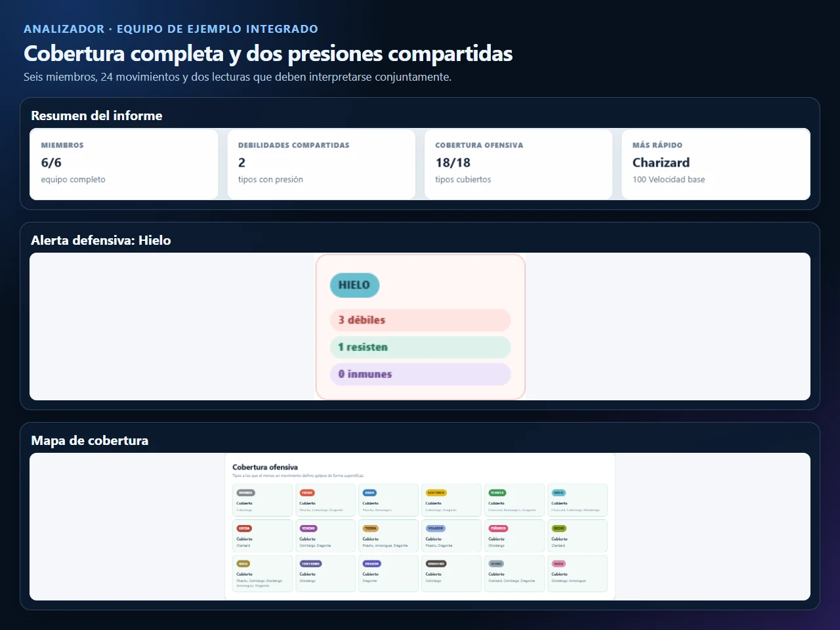Screen dimensions: 840x630
Task: Select the Hielo type card in the coverage map
Action: click(577, 501)
